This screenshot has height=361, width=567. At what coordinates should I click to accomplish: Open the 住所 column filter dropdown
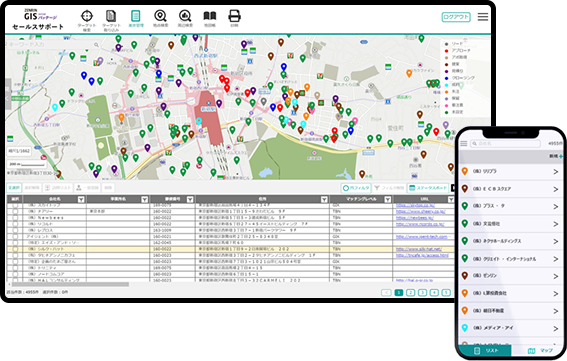[324, 199]
